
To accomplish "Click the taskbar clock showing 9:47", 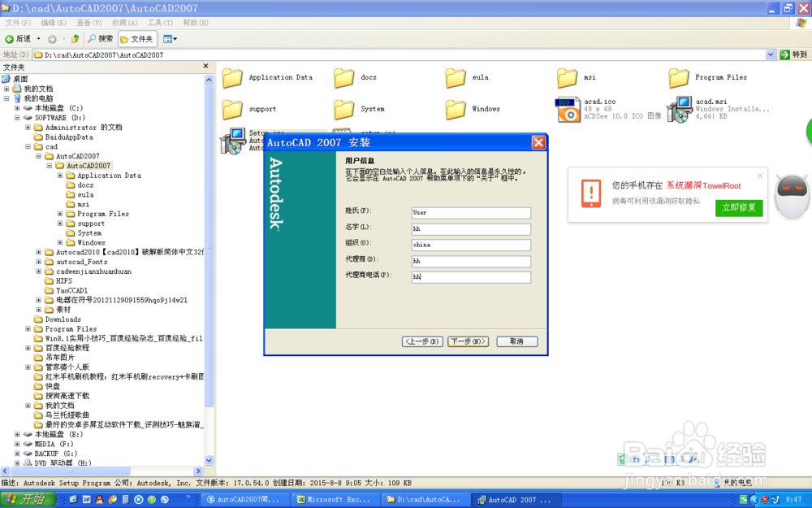I will coord(793,500).
